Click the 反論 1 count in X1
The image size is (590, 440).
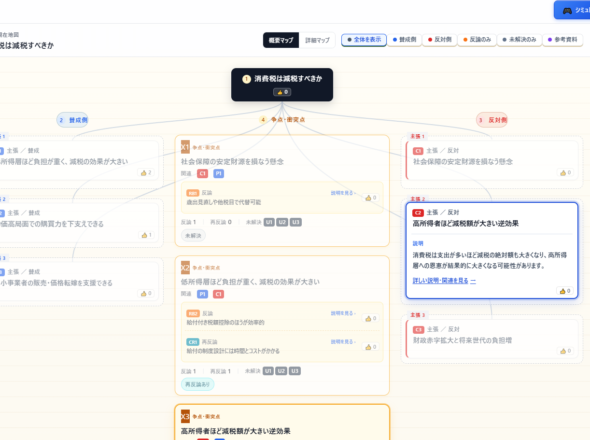click(189, 222)
